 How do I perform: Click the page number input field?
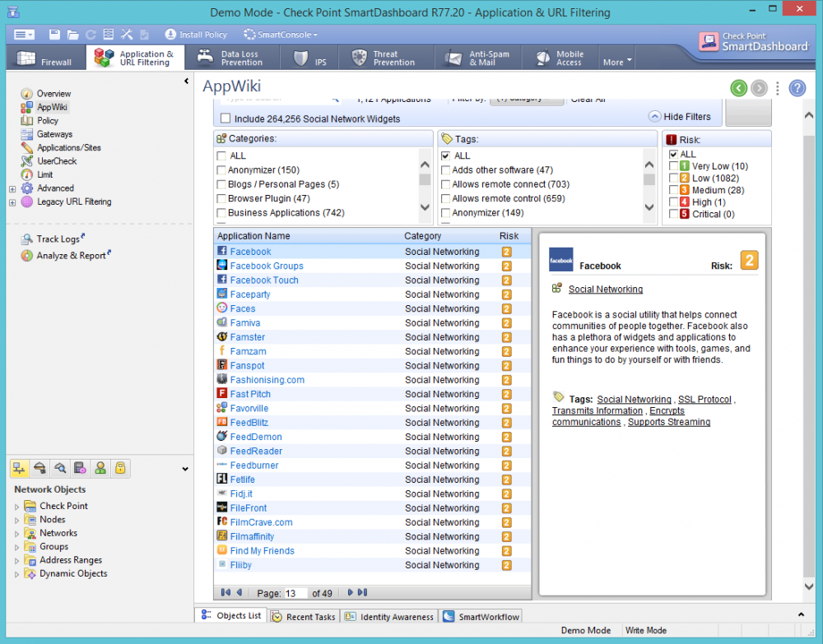tap(296, 593)
